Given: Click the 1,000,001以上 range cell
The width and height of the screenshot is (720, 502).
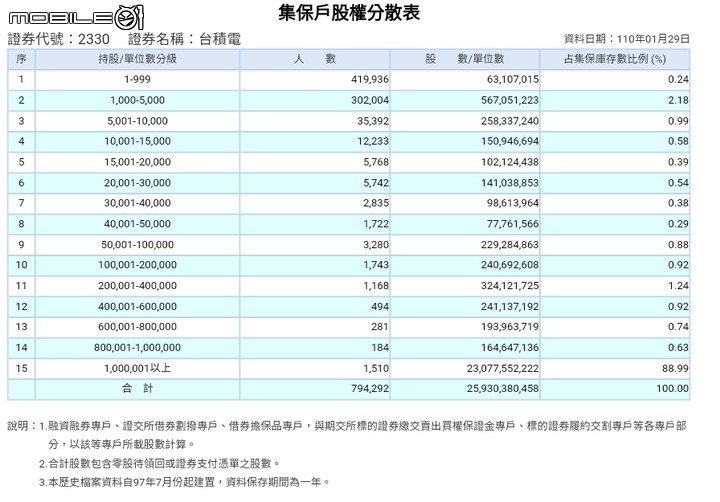Looking at the screenshot, I should pos(137,368).
